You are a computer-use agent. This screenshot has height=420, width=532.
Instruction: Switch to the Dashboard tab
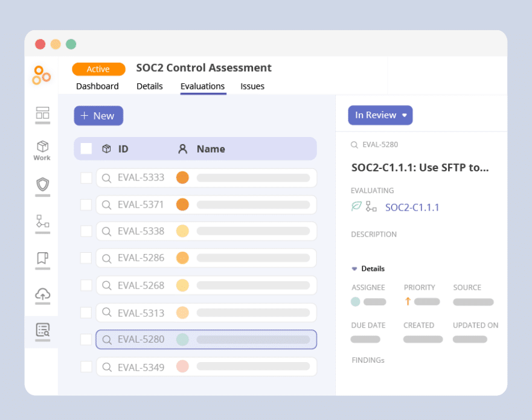(97, 86)
